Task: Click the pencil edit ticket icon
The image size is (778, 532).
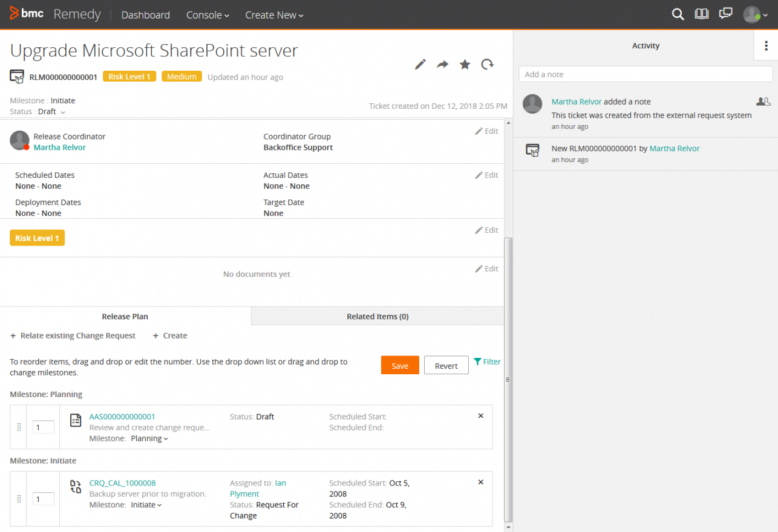Action: pos(420,64)
